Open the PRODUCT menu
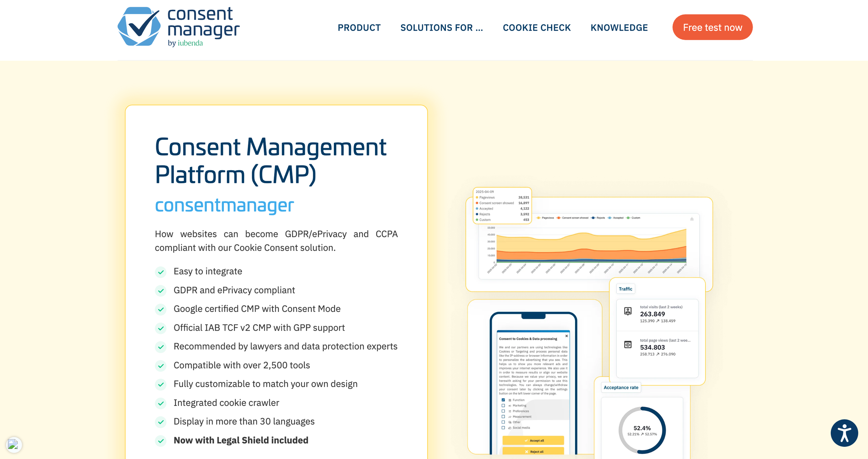This screenshot has width=868, height=459. pos(359,28)
